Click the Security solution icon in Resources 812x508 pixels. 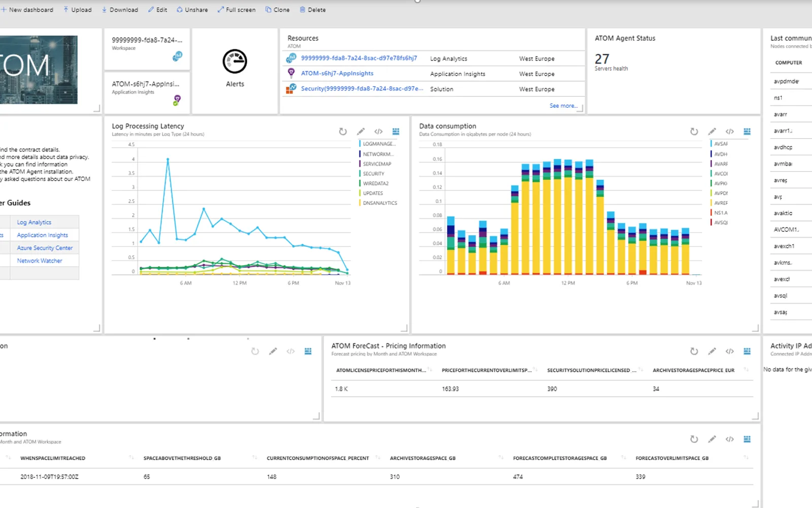tap(291, 89)
